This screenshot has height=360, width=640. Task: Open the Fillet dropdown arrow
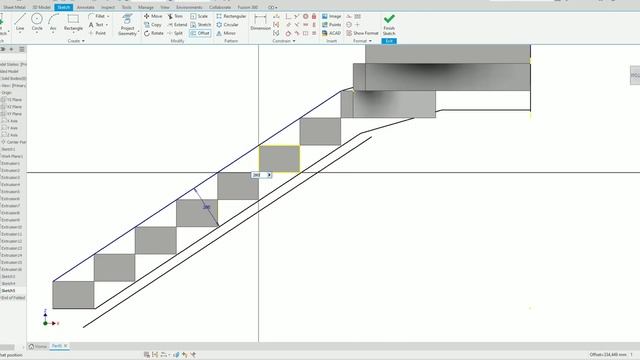coord(108,16)
